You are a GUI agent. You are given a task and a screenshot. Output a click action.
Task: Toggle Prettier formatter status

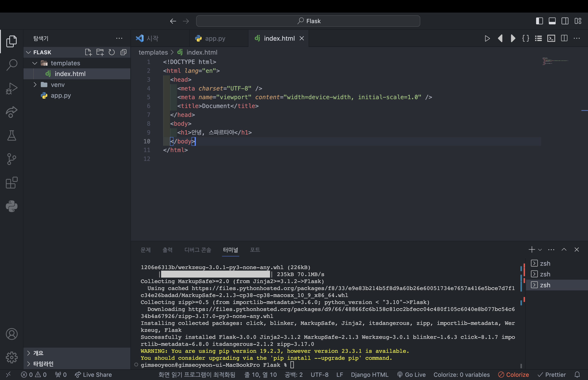click(x=552, y=375)
